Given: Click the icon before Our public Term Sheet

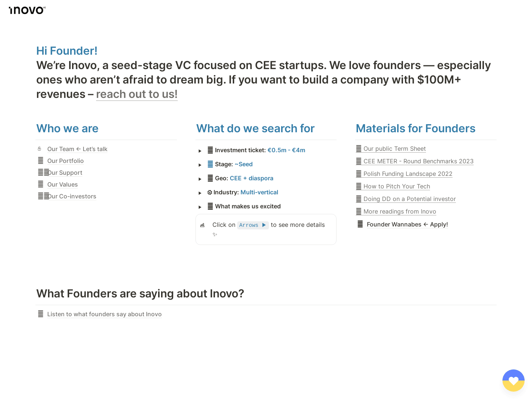Looking at the screenshot, I should [359, 149].
